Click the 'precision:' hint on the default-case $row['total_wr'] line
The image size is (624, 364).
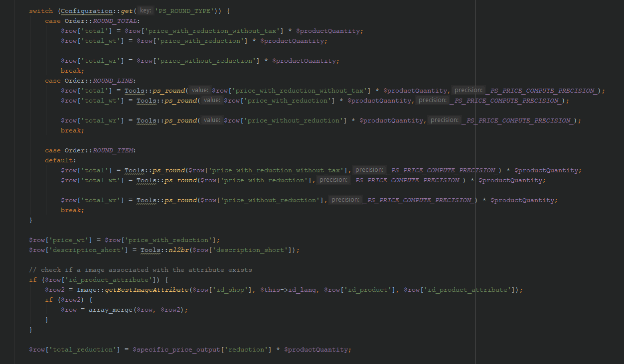pos(345,200)
